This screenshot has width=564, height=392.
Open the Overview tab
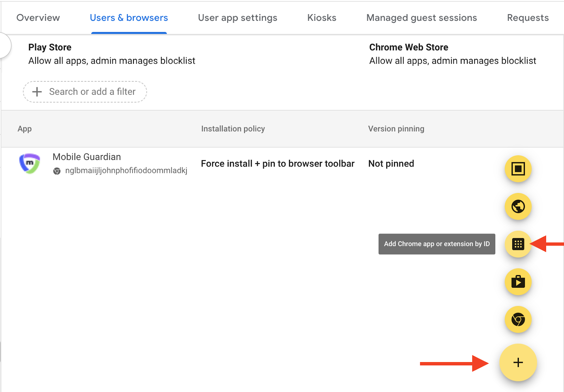coord(38,18)
